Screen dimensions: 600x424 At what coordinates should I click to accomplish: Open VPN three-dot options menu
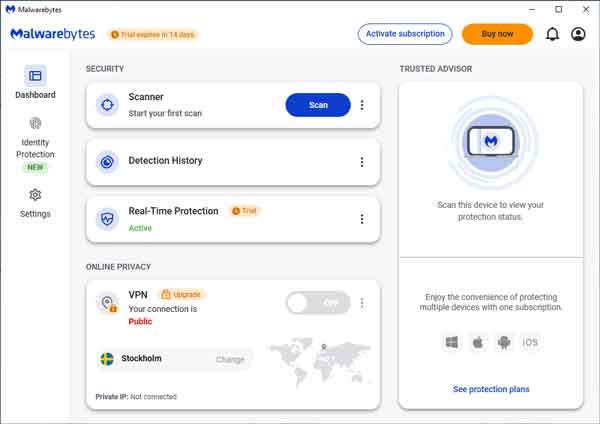click(x=362, y=303)
